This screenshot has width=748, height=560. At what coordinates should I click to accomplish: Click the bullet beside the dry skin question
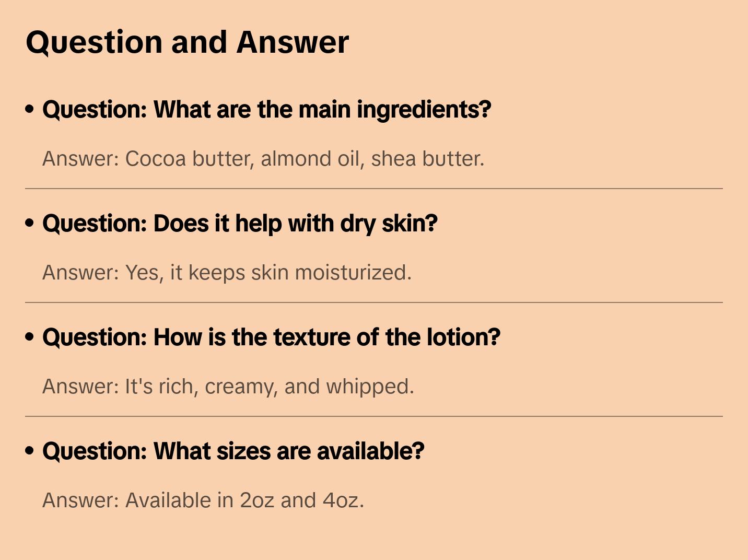click(x=30, y=223)
